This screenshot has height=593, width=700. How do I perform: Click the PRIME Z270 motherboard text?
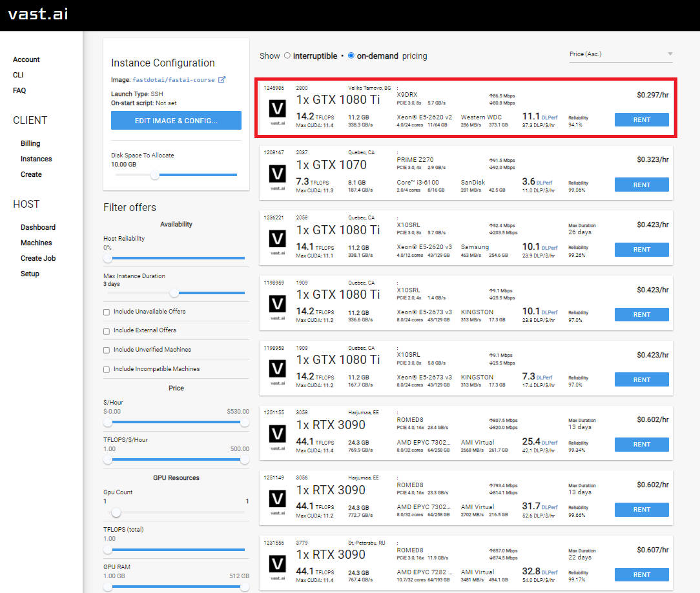[415, 160]
